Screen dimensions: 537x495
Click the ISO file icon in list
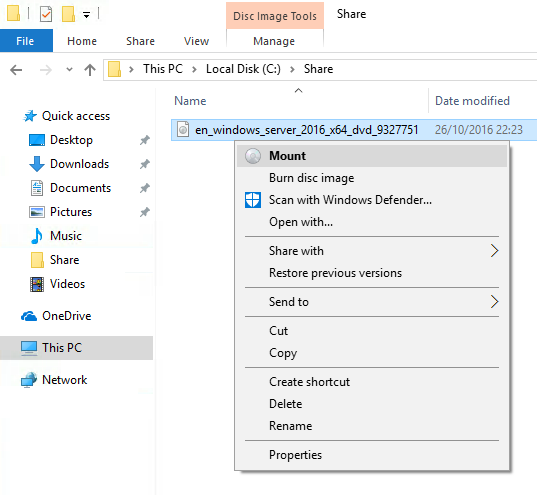183,130
